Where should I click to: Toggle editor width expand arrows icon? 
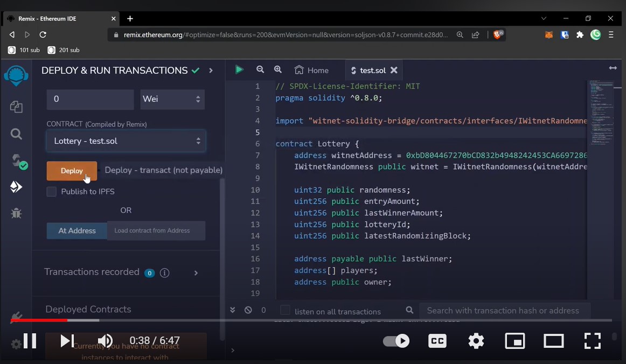[613, 68]
